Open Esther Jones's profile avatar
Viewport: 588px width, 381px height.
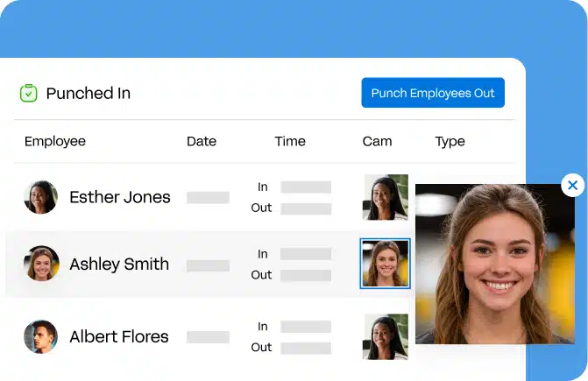click(40, 197)
